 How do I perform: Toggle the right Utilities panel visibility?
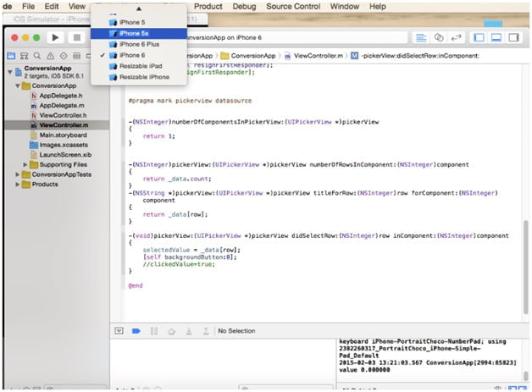(x=514, y=38)
